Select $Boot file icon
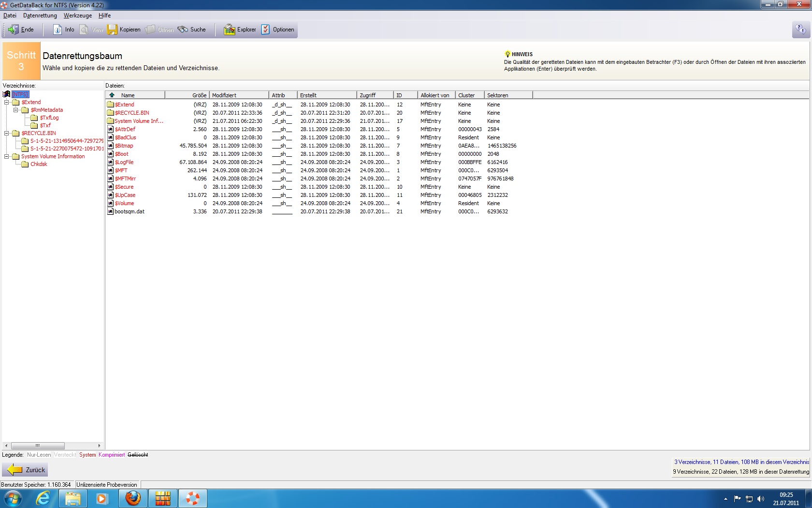The width and height of the screenshot is (812, 508). pyautogui.click(x=110, y=154)
